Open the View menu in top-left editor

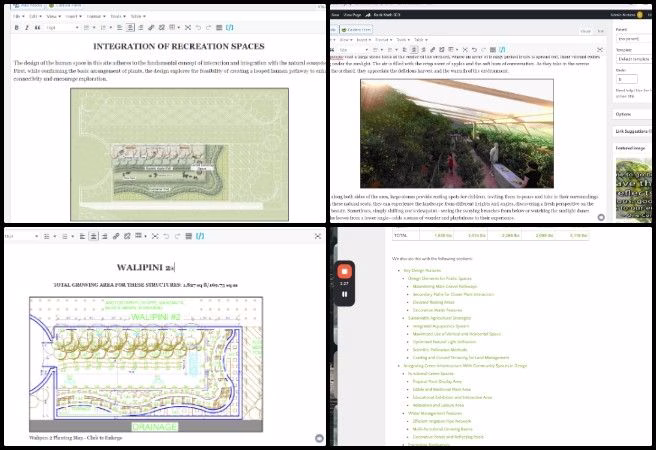tap(53, 16)
